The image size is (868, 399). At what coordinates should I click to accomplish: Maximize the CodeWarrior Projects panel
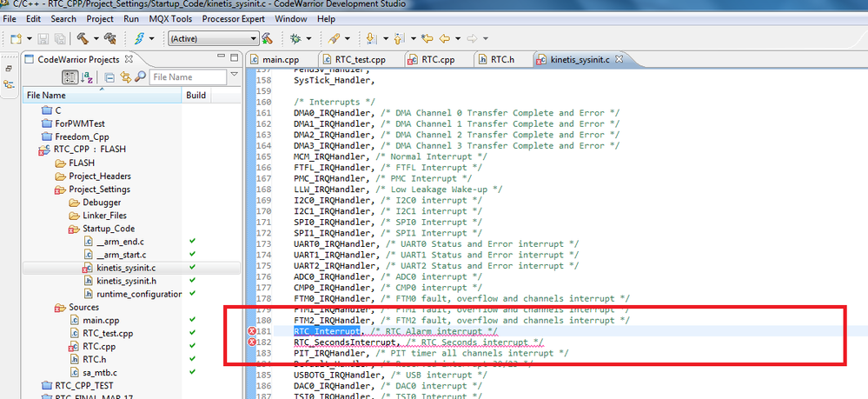[235, 57]
